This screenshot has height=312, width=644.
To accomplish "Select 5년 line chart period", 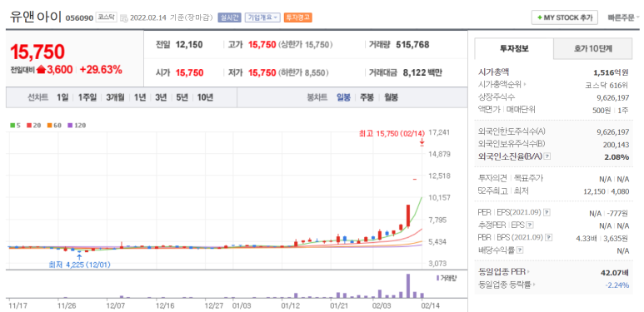I will pos(182,97).
